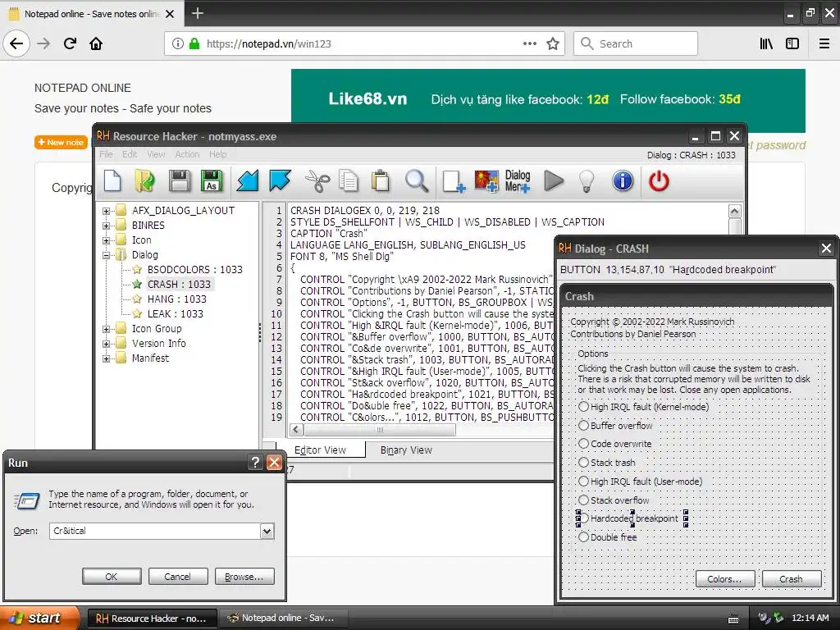Image resolution: width=840 pixels, height=630 pixels.
Task: Click the Copy pages icon
Action: click(x=349, y=180)
